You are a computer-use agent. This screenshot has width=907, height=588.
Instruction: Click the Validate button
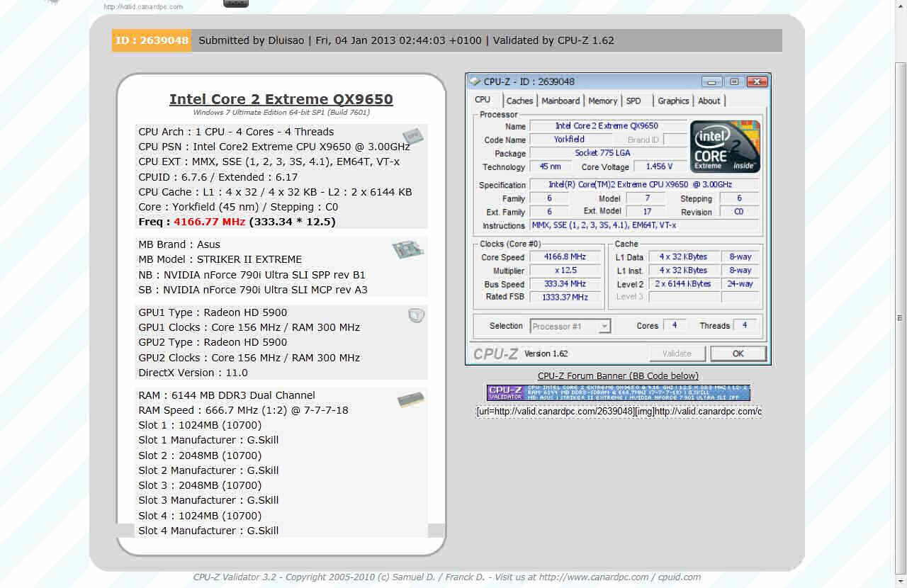click(677, 354)
